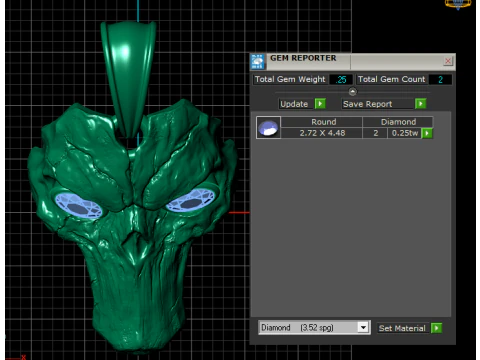
Task: Click the Diamond (3.52 spg) combo box
Action: pyautogui.click(x=314, y=328)
